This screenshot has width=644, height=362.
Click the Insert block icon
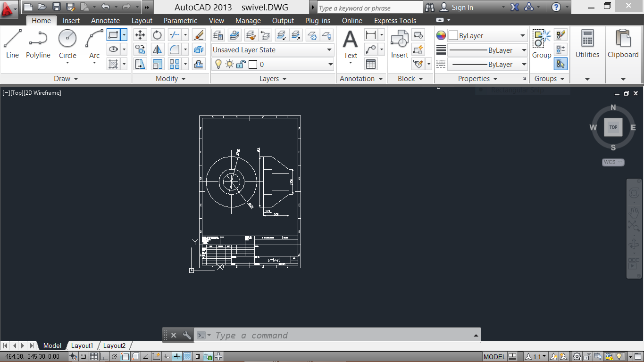tap(399, 44)
